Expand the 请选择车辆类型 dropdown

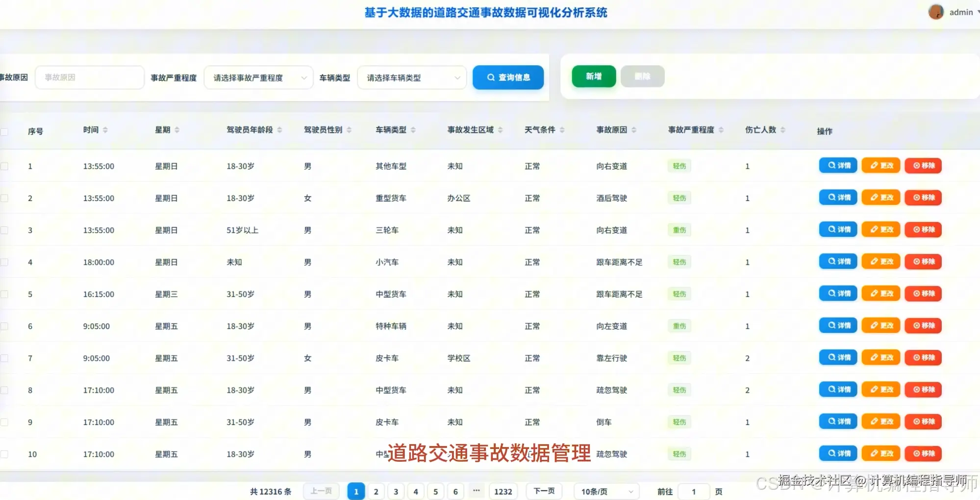point(411,77)
